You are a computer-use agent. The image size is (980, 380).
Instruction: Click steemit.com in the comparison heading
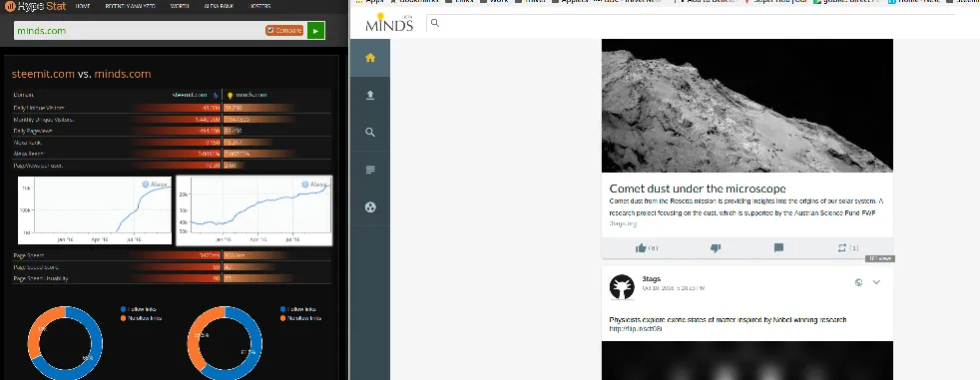43,74
